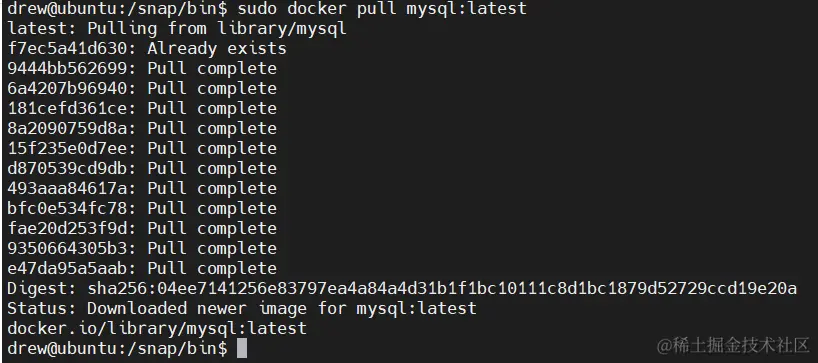This screenshot has width=818, height=363.
Task: Click the terminal cursor block at the prompt
Action: pyautogui.click(x=242, y=348)
